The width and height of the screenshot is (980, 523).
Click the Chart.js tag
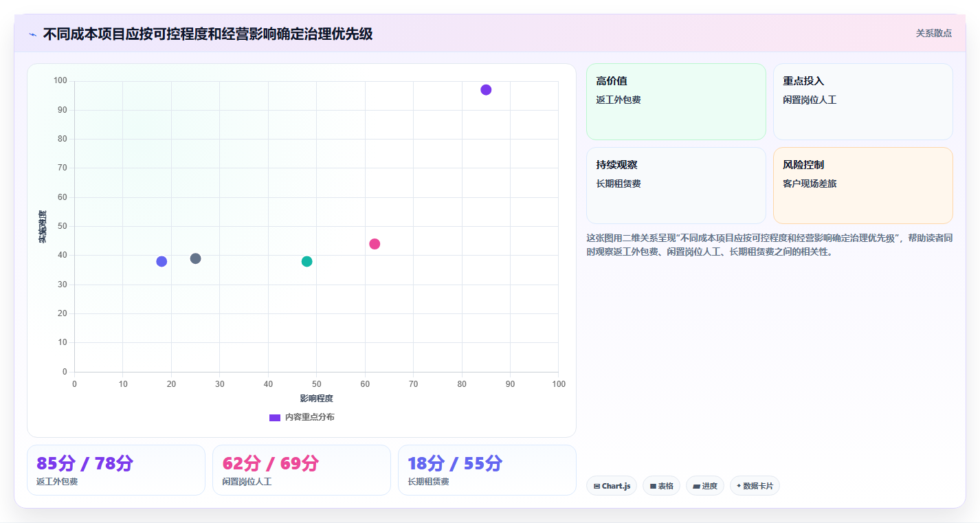(x=612, y=486)
